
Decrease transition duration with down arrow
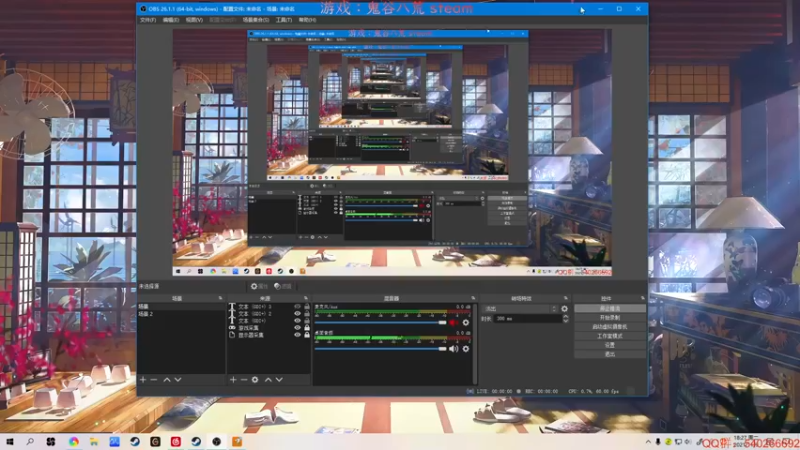tap(565, 320)
